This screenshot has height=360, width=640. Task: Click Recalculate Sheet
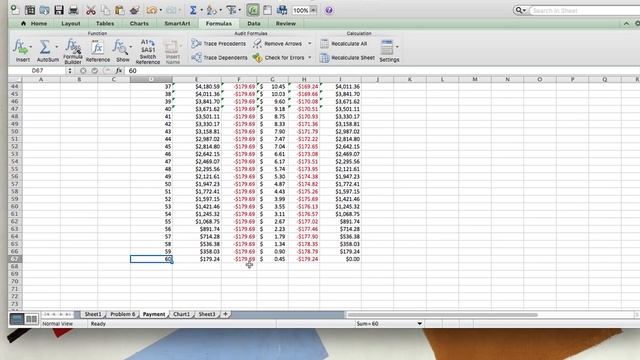pyautogui.click(x=347, y=58)
